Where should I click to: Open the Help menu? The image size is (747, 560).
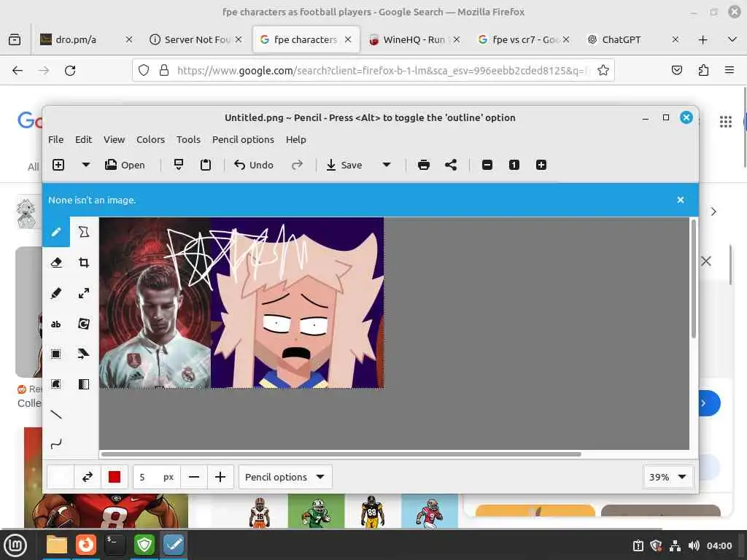click(x=296, y=139)
